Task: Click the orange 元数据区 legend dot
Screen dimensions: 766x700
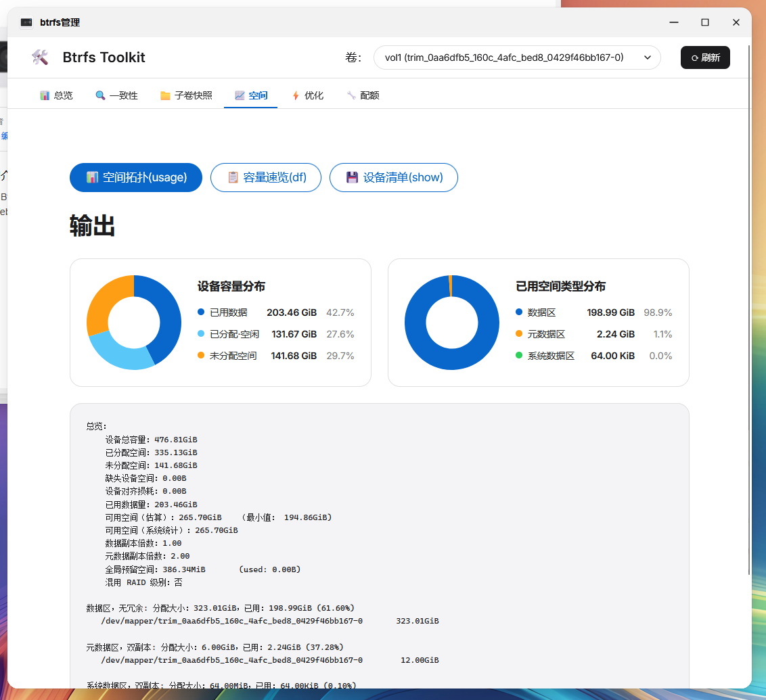Action: 519,334
